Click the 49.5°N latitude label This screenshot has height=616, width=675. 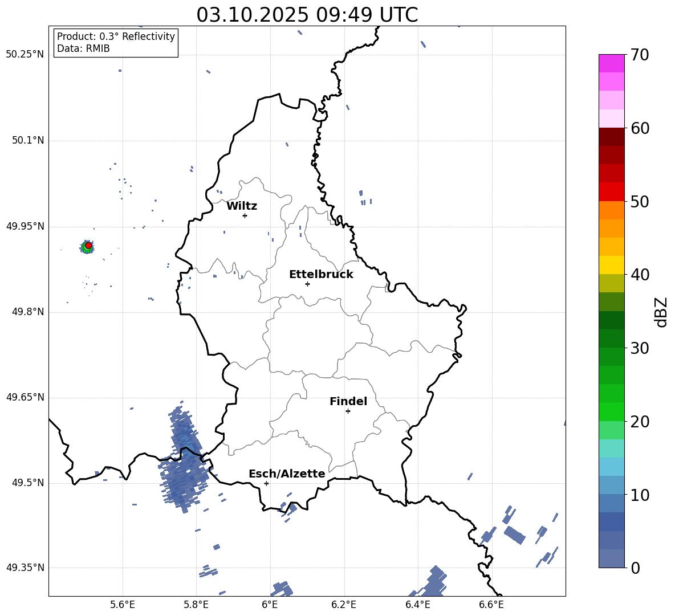[x=27, y=483]
